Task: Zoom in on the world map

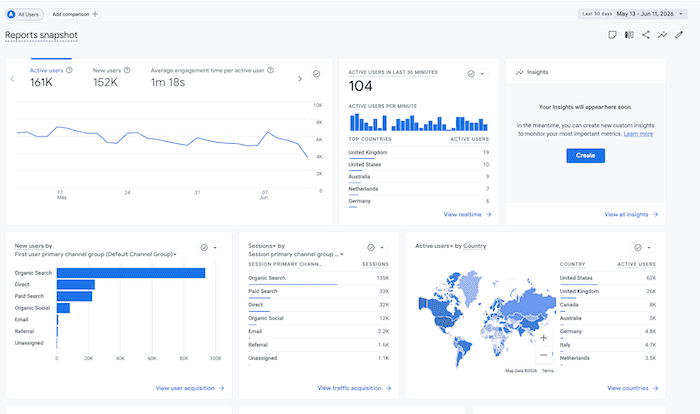Action: click(x=543, y=338)
